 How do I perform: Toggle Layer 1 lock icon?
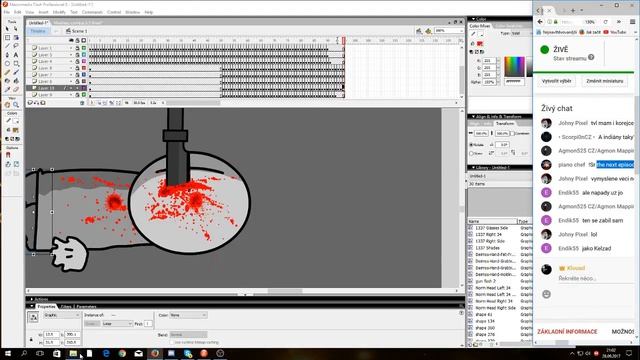[77, 48]
